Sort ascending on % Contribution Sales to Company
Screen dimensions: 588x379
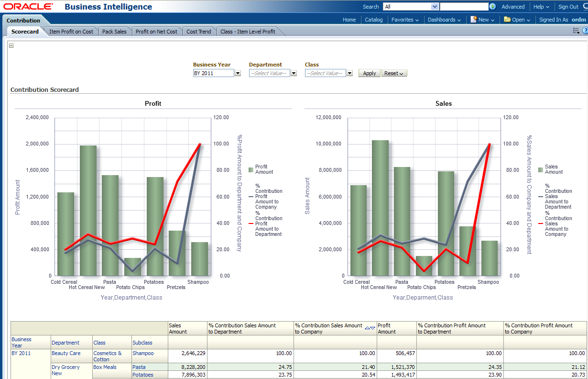[x=367, y=328]
